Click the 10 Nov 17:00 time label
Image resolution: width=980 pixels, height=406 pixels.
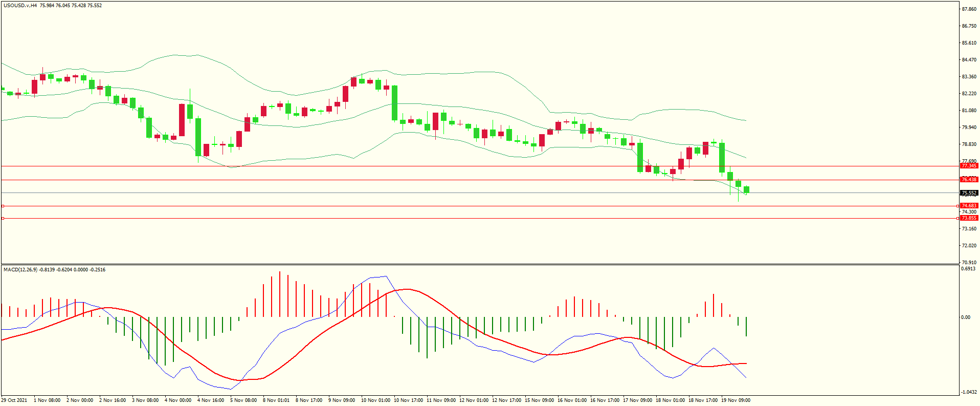point(408,400)
